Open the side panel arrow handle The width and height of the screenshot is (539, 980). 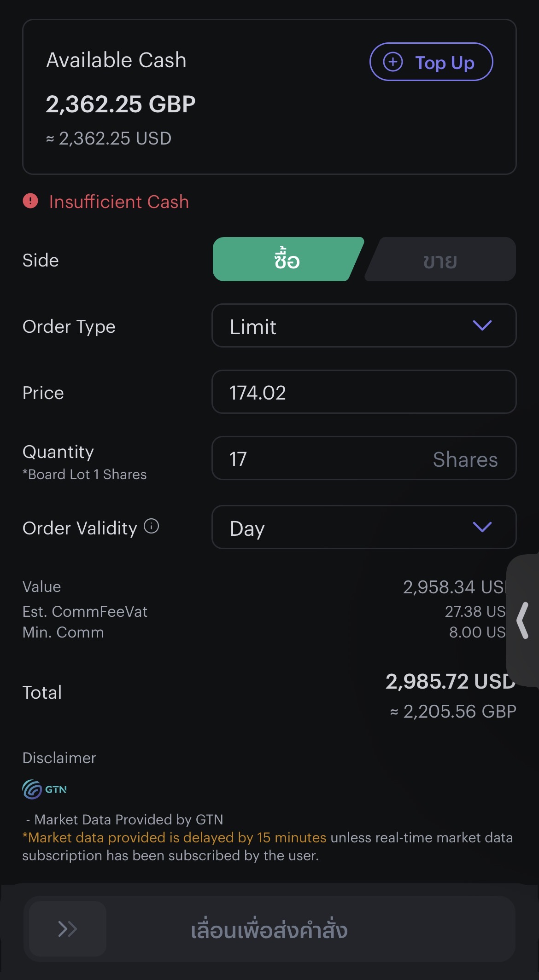click(x=523, y=620)
